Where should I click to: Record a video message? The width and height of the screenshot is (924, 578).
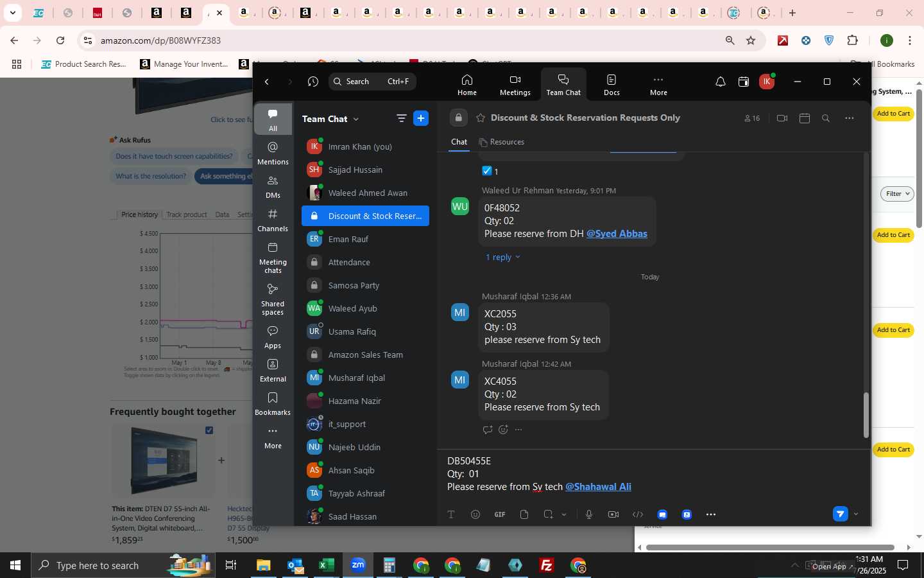point(613,514)
